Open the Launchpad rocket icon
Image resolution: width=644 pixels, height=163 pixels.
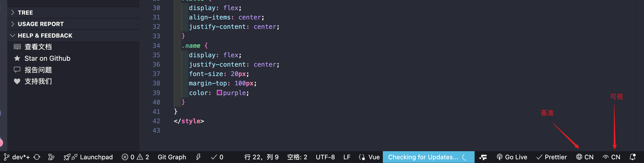click(x=67, y=157)
